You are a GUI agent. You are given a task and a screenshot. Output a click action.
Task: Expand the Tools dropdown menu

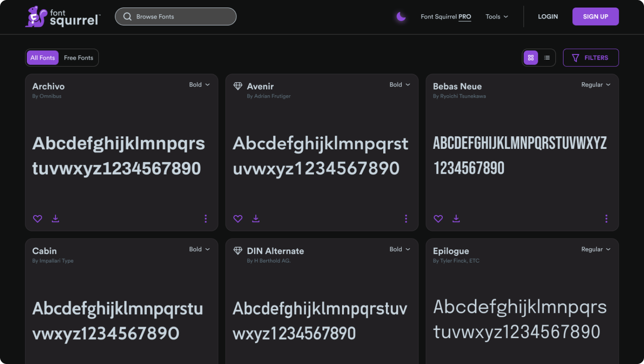(497, 17)
